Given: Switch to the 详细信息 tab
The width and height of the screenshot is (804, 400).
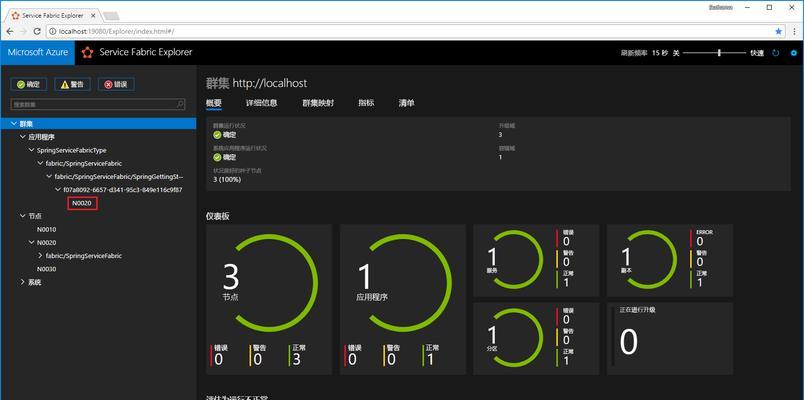Looking at the screenshot, I should point(262,103).
